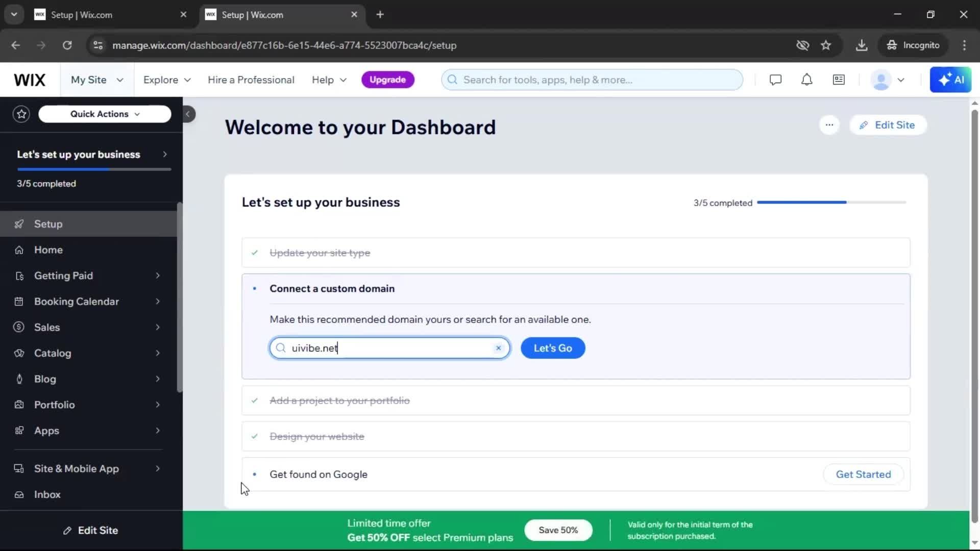
Task: Open the tab search dropdown arrow
Action: point(14,15)
